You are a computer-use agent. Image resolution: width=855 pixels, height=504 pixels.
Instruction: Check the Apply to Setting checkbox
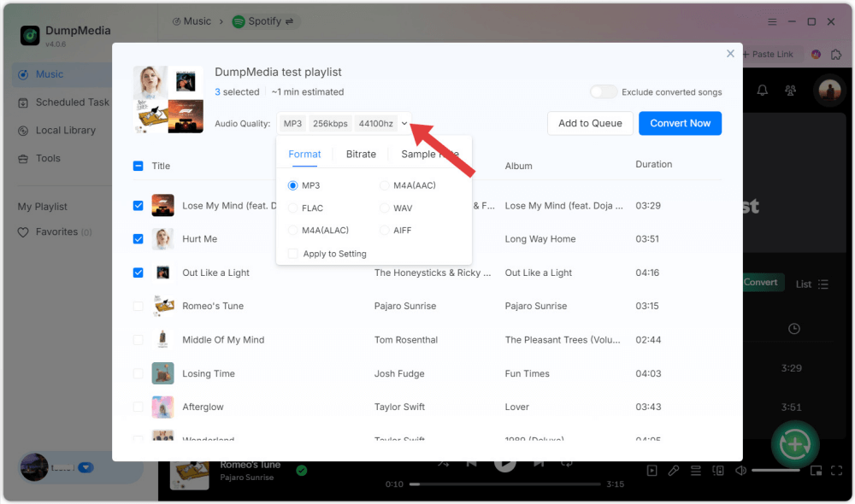293,254
